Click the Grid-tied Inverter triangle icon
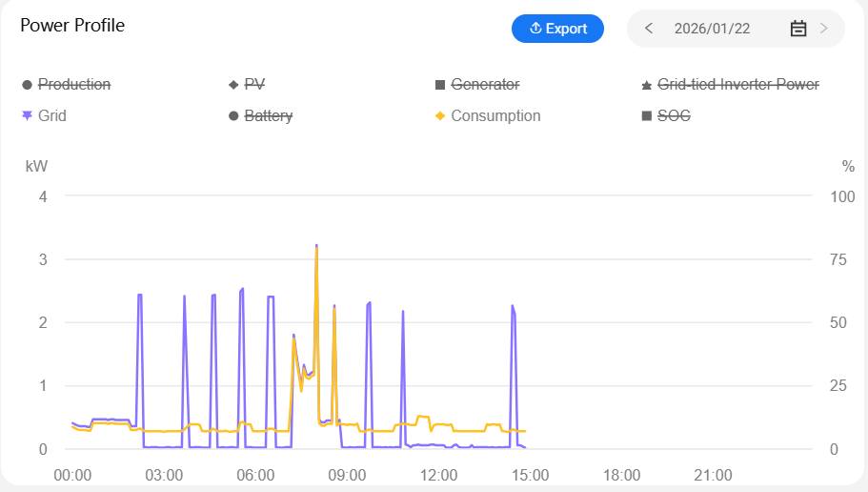 (x=646, y=85)
